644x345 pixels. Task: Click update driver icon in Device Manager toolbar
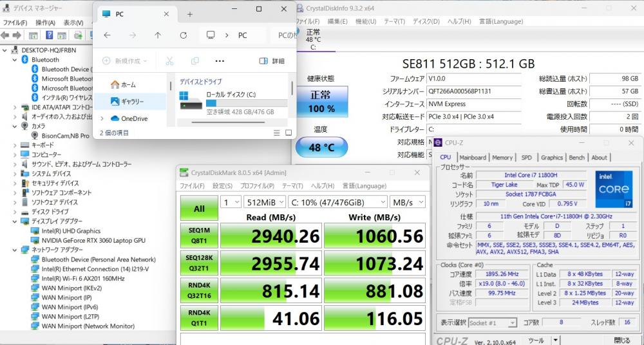pos(78,35)
